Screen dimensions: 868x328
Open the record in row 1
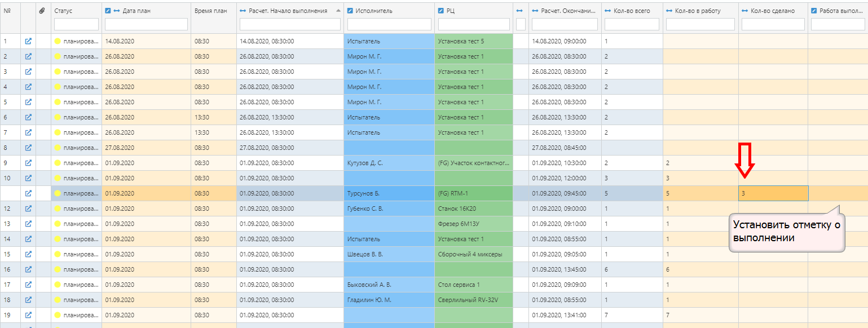28,41
